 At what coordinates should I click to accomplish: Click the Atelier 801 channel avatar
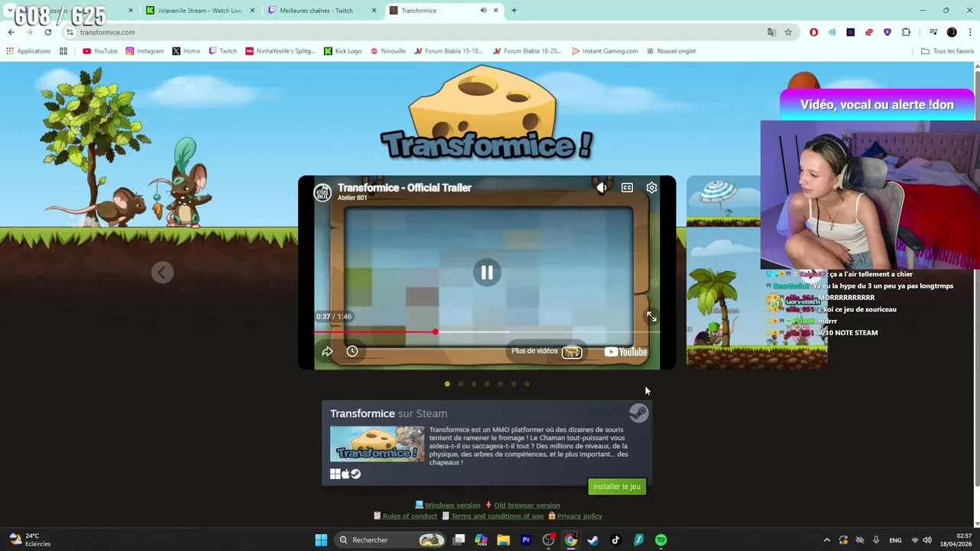click(x=322, y=192)
